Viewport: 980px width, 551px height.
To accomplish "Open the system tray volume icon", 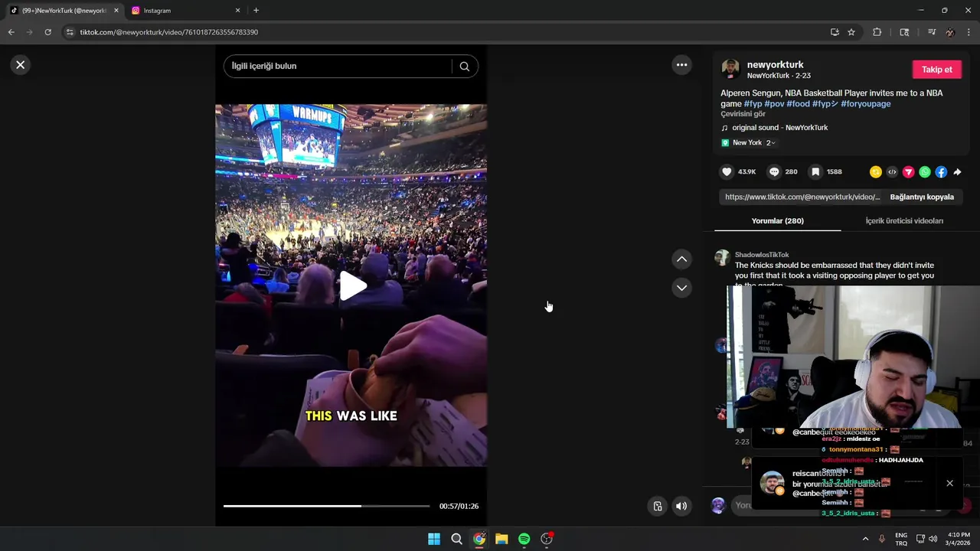I will (933, 539).
